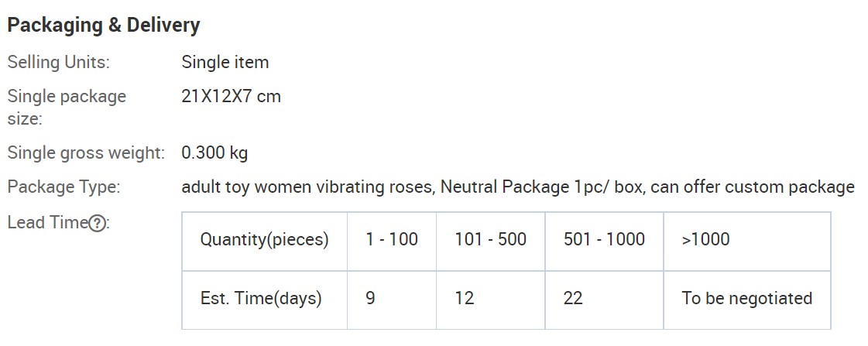
Task: Click the Single item value
Action: pos(225,62)
